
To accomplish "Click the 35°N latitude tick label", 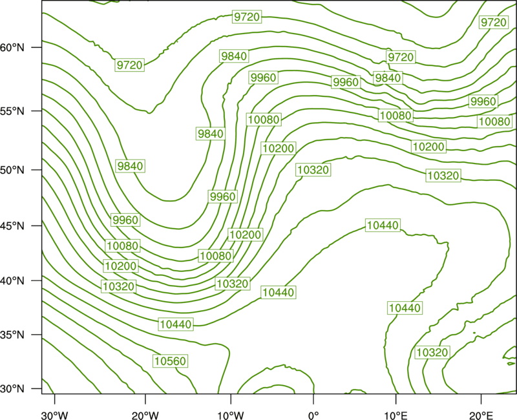I will [x=12, y=335].
